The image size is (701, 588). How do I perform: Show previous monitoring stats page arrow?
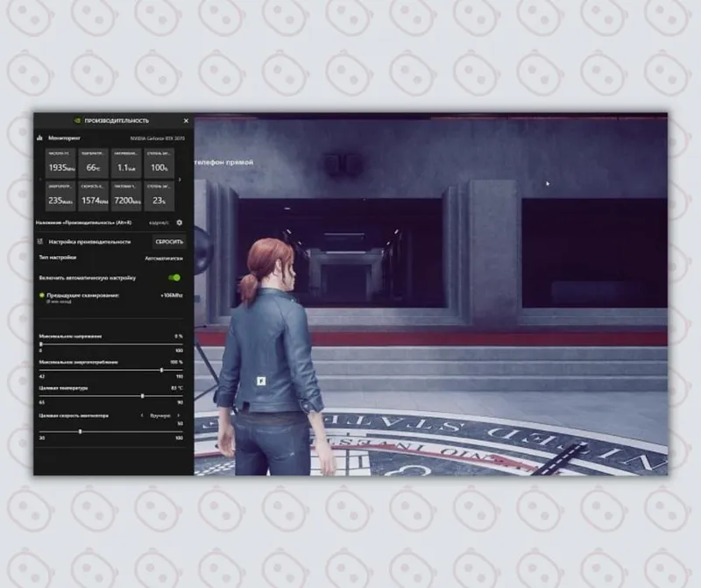coord(40,180)
